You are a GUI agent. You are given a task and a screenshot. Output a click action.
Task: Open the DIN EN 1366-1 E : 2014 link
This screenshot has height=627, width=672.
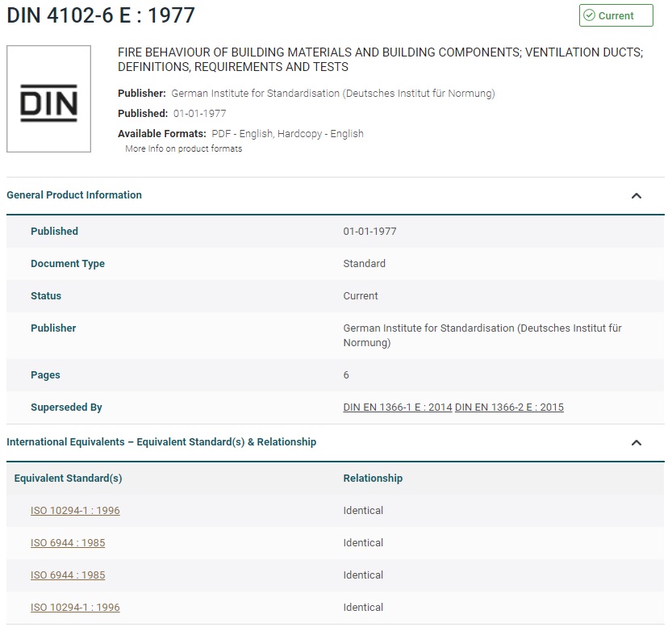(x=397, y=408)
